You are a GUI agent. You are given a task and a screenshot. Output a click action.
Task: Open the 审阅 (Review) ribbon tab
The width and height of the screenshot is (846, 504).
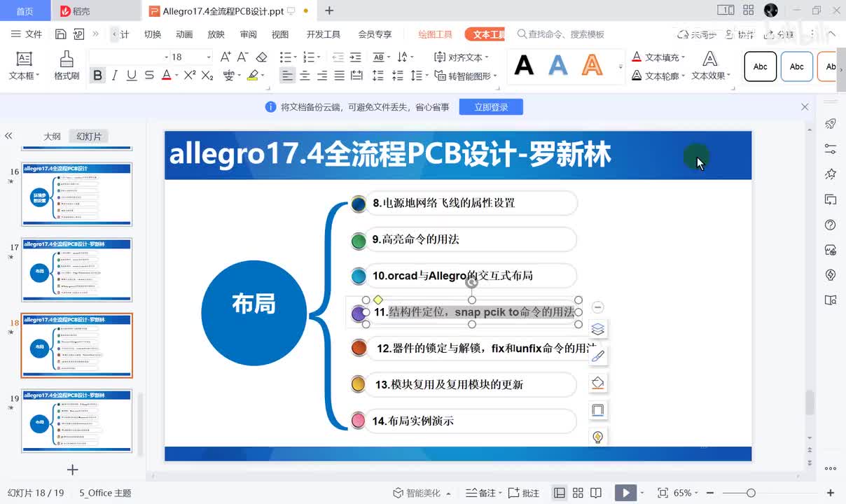pyautogui.click(x=248, y=34)
